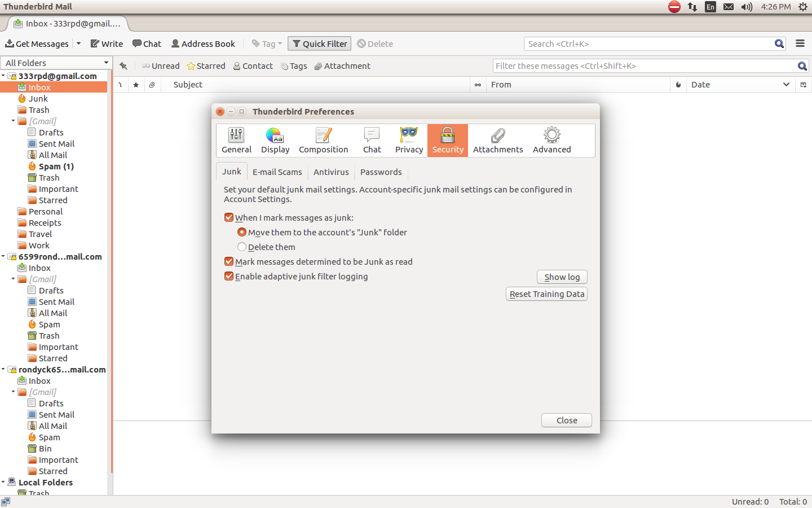Viewport: 812px width, 508px height.
Task: Filter messages by Unread
Action: click(161, 66)
